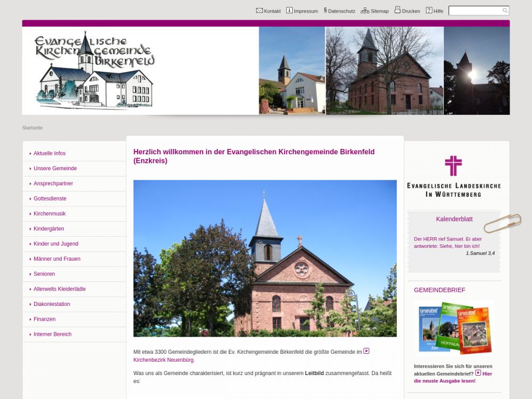The height and width of the screenshot is (399, 532).
Task: Click the Kontakt envelope icon
Action: (x=259, y=10)
